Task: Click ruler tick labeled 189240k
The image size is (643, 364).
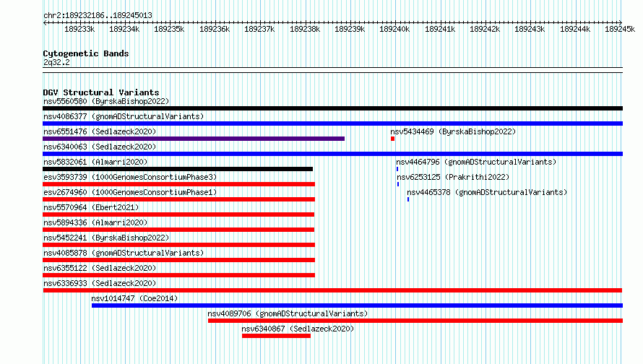Action: 394,29
